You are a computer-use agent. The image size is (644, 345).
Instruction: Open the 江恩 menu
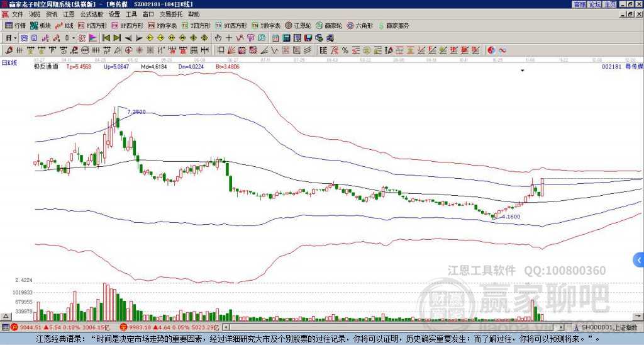(x=69, y=14)
